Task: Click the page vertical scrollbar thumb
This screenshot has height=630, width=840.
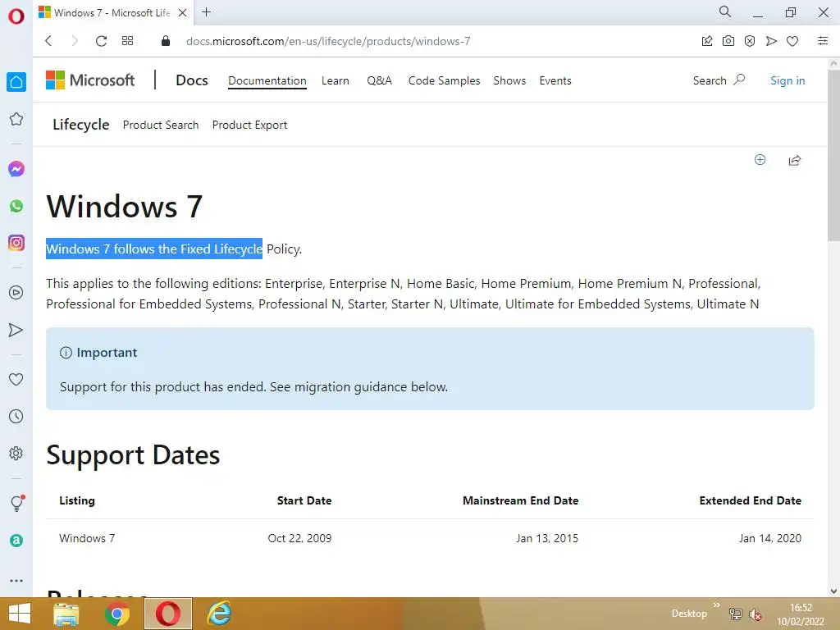Action: (x=833, y=155)
